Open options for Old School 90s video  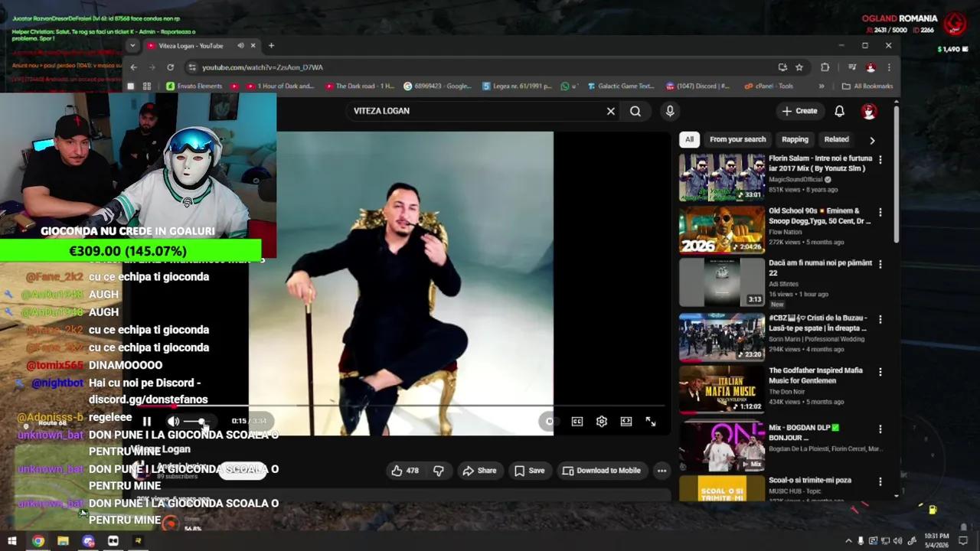coord(880,212)
